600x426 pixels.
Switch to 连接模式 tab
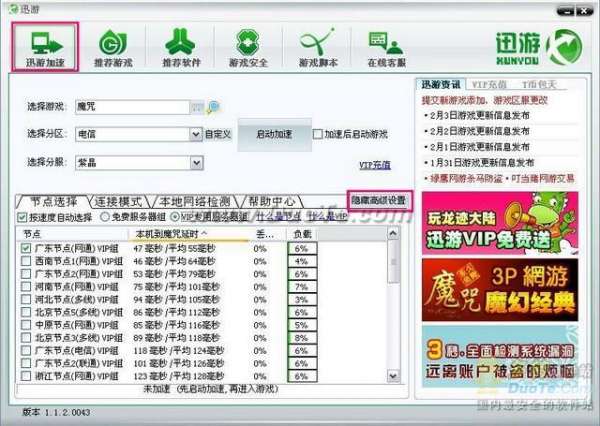(x=119, y=201)
